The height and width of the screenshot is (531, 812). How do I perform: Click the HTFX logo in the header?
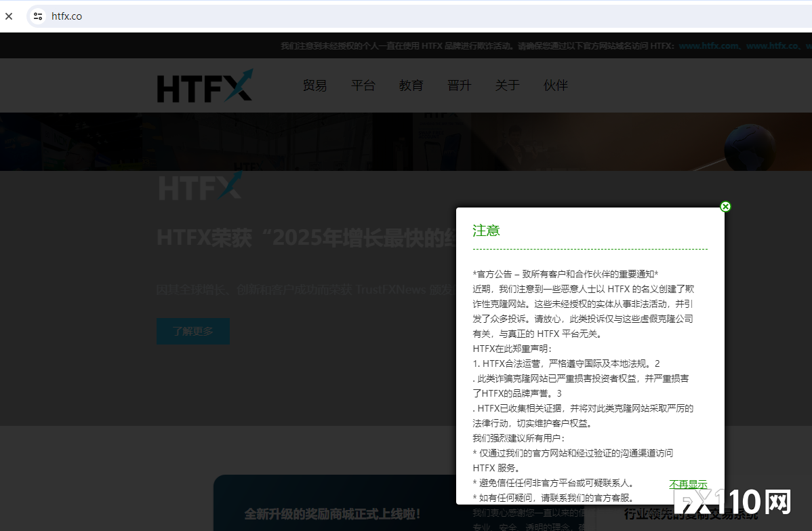coord(205,85)
